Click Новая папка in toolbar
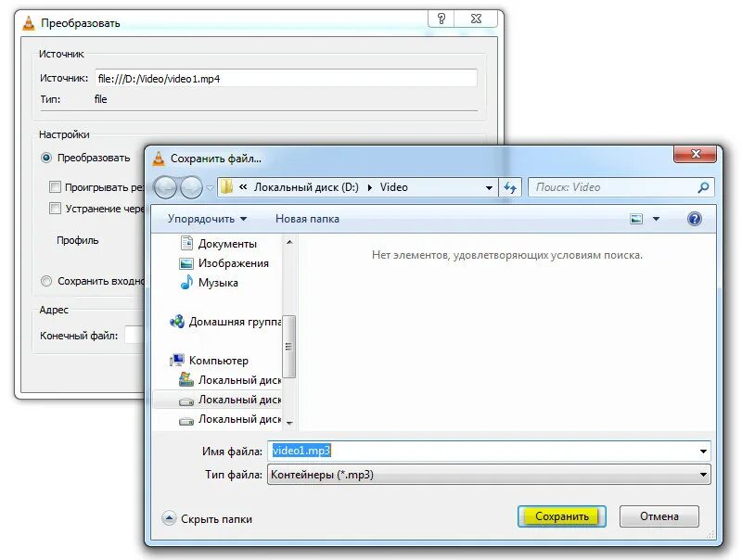Viewport: 742px width, 560px height. [307, 219]
